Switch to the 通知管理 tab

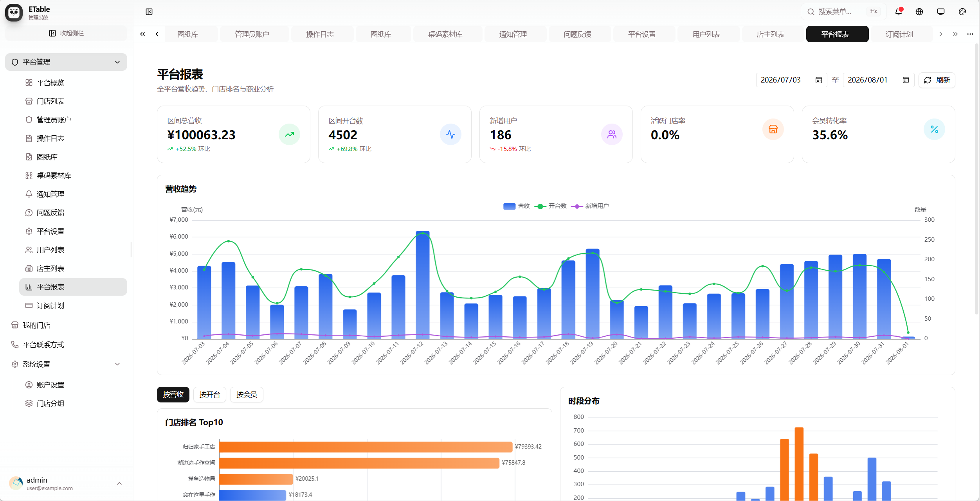pos(515,34)
